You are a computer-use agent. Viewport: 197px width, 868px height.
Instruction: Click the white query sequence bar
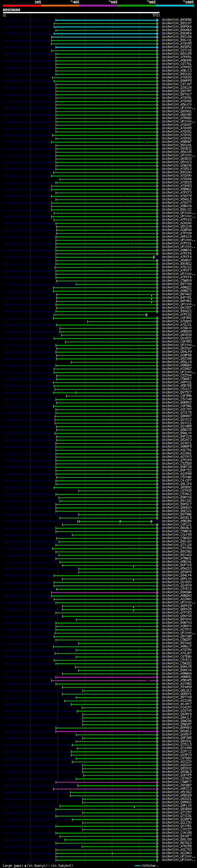(x=81, y=12)
